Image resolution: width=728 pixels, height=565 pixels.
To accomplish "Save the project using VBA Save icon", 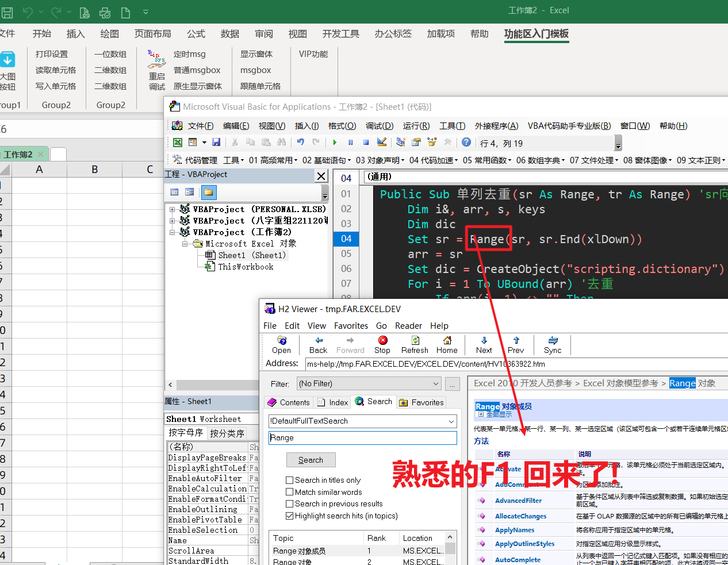I will click(x=216, y=142).
